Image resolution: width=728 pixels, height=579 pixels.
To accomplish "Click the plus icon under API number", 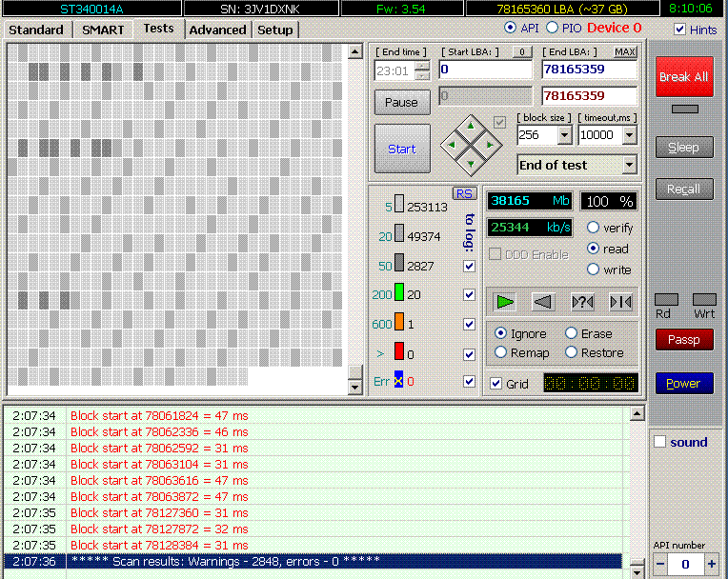I will pos(711,565).
